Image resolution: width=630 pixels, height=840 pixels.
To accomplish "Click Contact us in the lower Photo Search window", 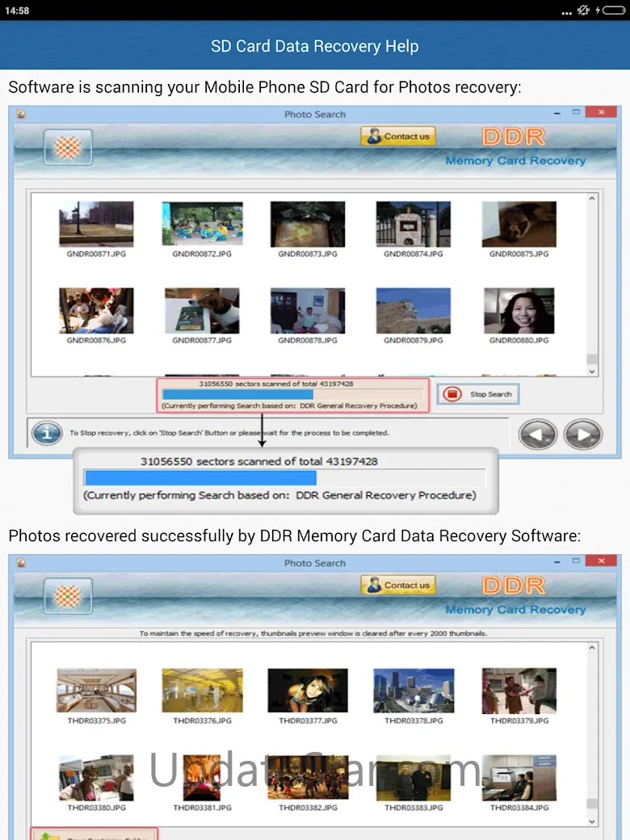I will tap(398, 585).
